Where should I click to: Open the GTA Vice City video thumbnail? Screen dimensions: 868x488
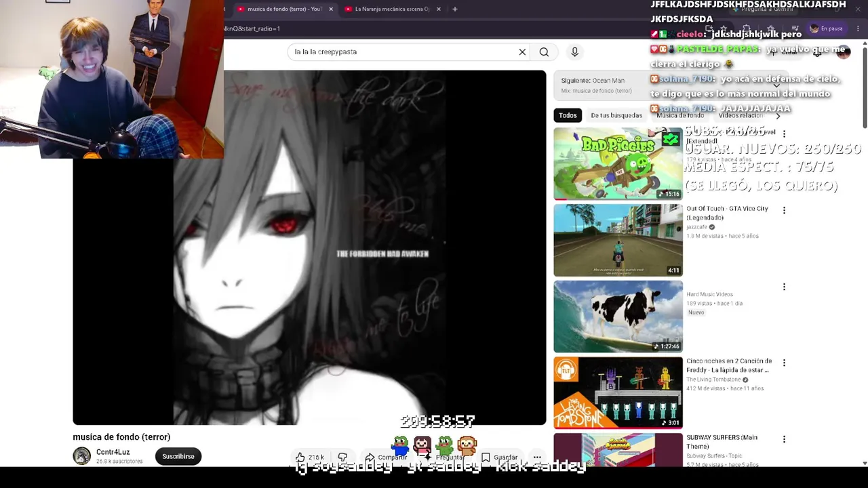(618, 240)
